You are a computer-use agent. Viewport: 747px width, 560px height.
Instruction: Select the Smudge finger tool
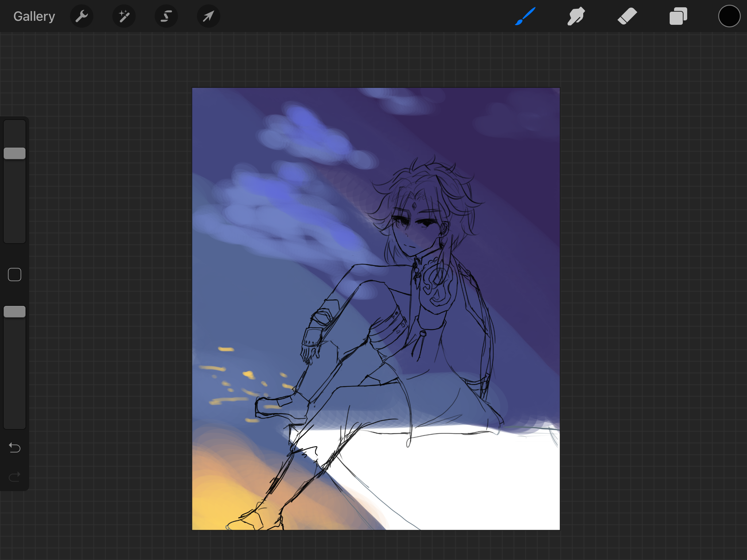pyautogui.click(x=576, y=16)
